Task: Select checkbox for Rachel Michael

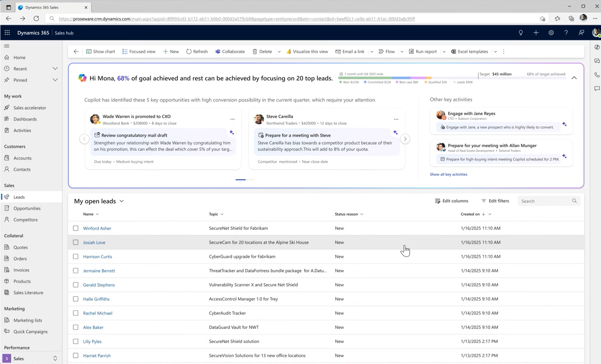Action: [76, 313]
